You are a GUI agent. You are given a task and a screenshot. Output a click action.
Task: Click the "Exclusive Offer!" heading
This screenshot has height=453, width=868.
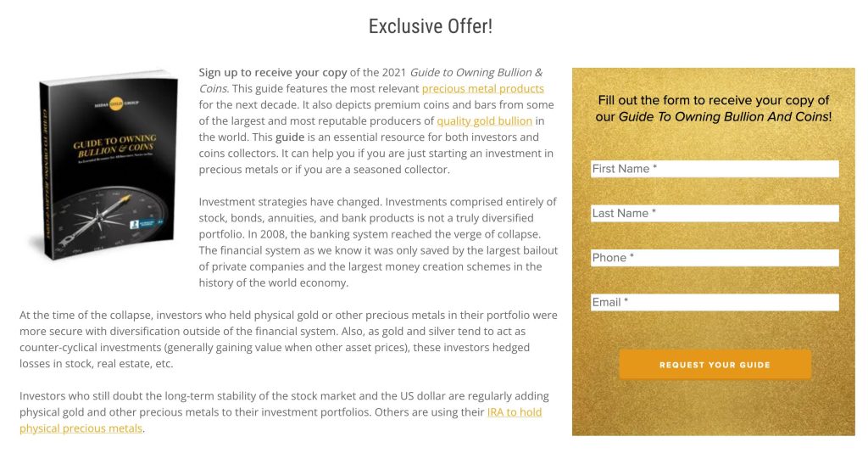(x=431, y=26)
